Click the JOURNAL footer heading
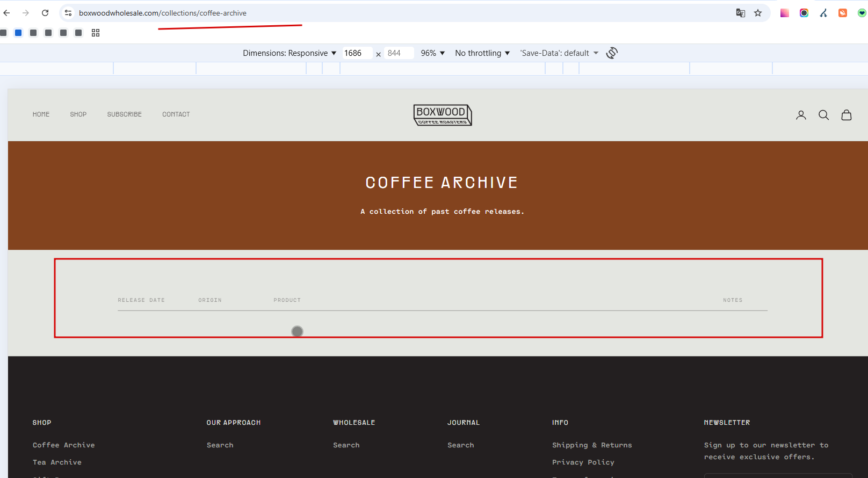 click(x=464, y=423)
